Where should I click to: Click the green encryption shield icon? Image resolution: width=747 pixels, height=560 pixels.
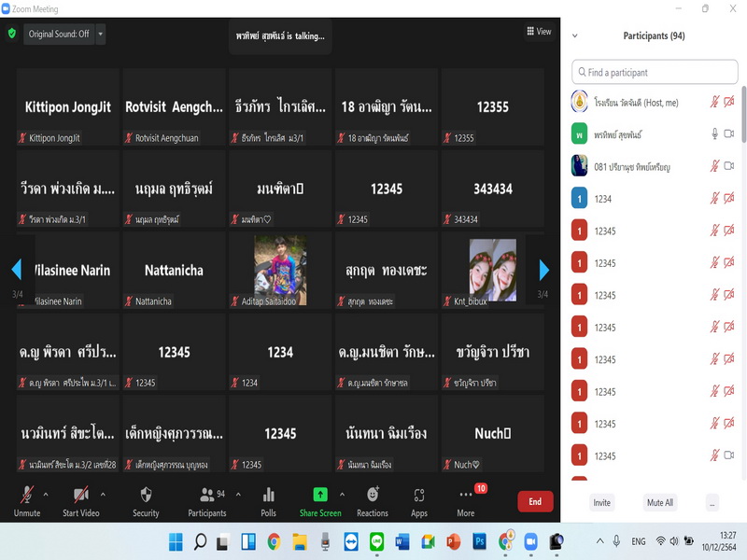click(x=12, y=34)
